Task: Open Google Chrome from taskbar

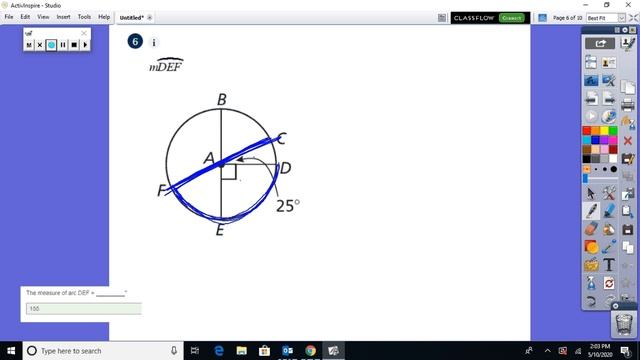Action: coord(310,351)
